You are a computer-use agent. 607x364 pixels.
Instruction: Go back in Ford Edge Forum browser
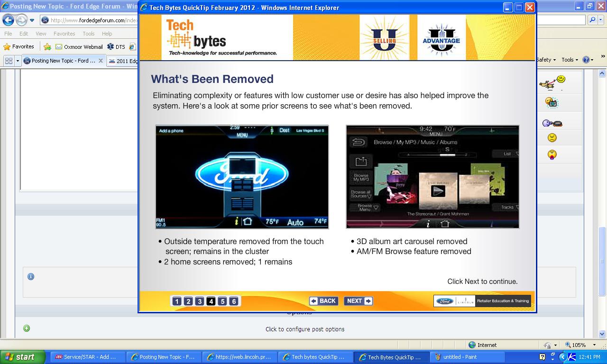pos(8,20)
